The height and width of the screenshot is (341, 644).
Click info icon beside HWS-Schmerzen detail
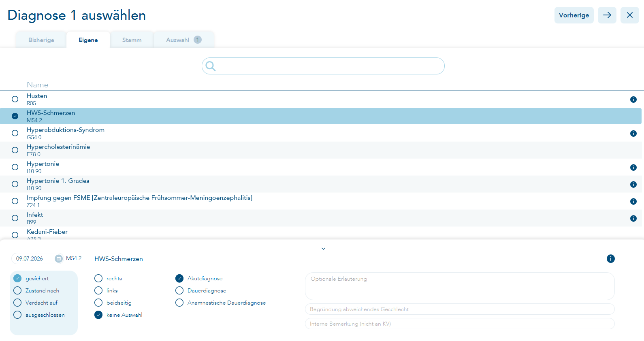pyautogui.click(x=611, y=259)
